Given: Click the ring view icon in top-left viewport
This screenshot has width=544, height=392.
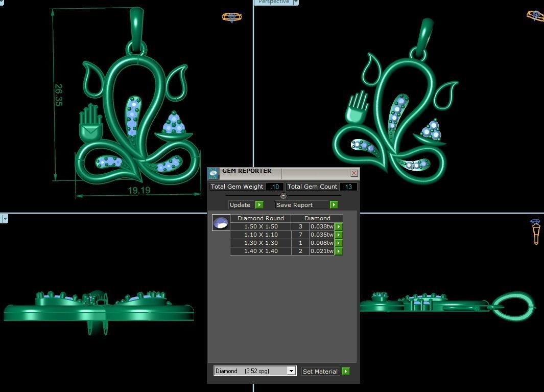Looking at the screenshot, I should point(231,17).
